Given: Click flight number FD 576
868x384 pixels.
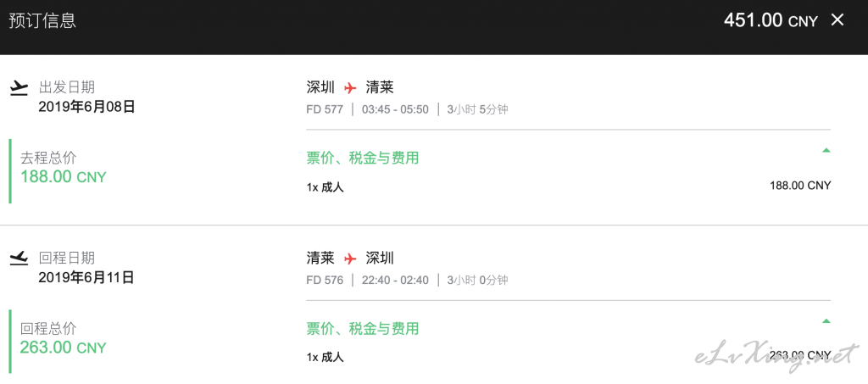Looking at the screenshot, I should (325, 281).
